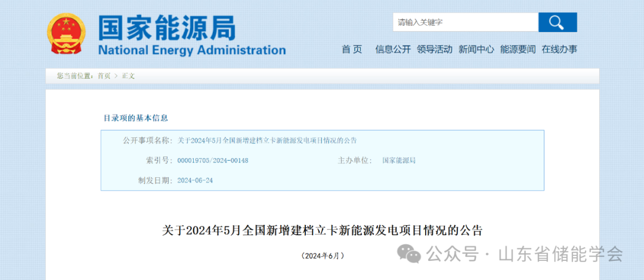Click the 您当前位置 breadcrumb label
This screenshot has height=280, width=644.
pos(75,76)
